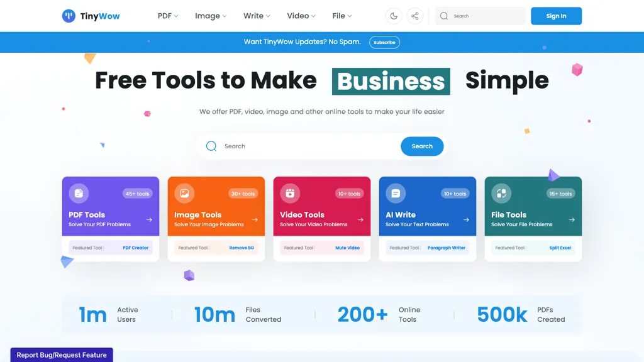Click the share icon in the header

pos(415,16)
